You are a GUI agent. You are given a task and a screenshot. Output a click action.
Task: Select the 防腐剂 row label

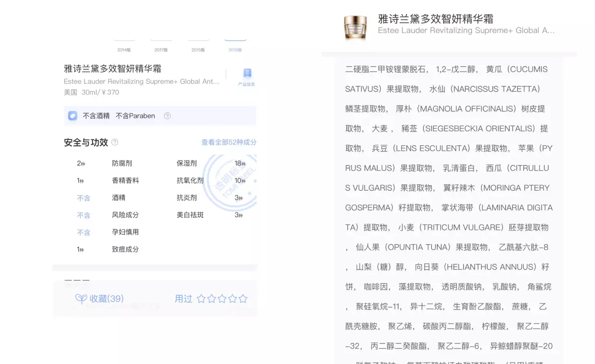(122, 163)
